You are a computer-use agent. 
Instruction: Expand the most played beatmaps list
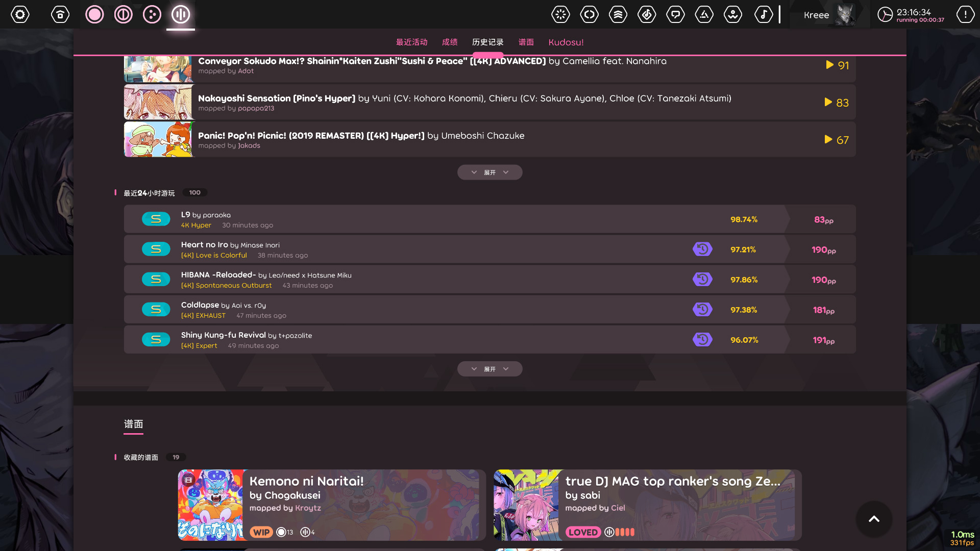[489, 172]
